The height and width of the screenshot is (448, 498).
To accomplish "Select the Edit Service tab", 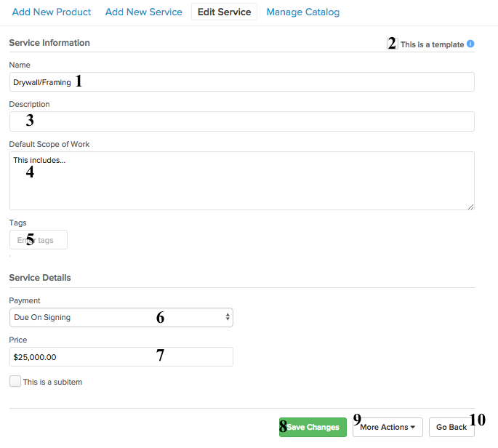I will [x=224, y=12].
